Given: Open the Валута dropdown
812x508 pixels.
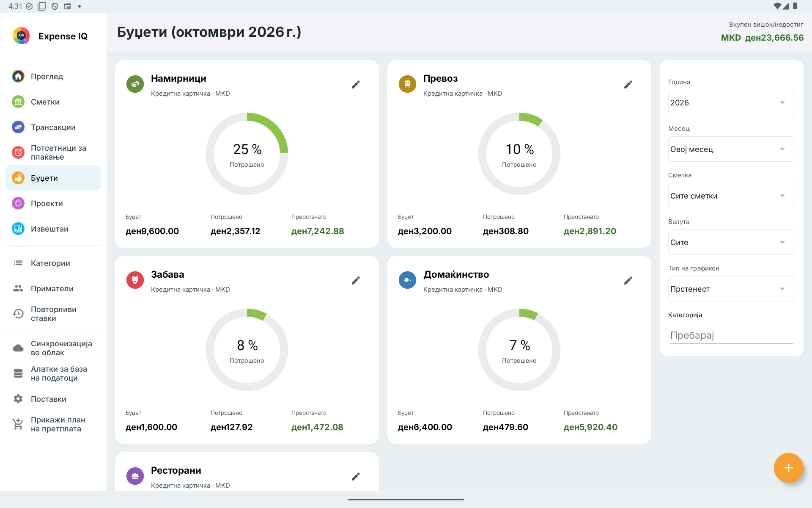Looking at the screenshot, I should coord(731,242).
